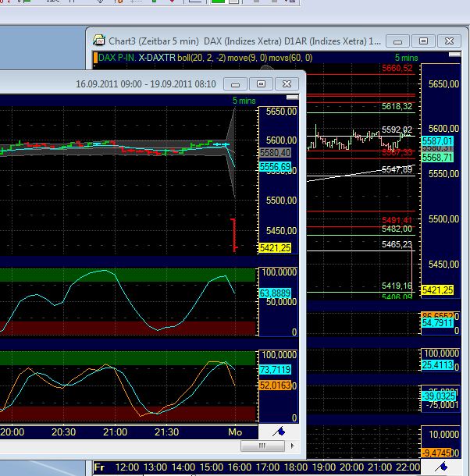This screenshot has height=476, width=470.
Task: Click the date range title 16.09.2011 09:00 - 19.09.2011 08:10
Action: pos(145,84)
